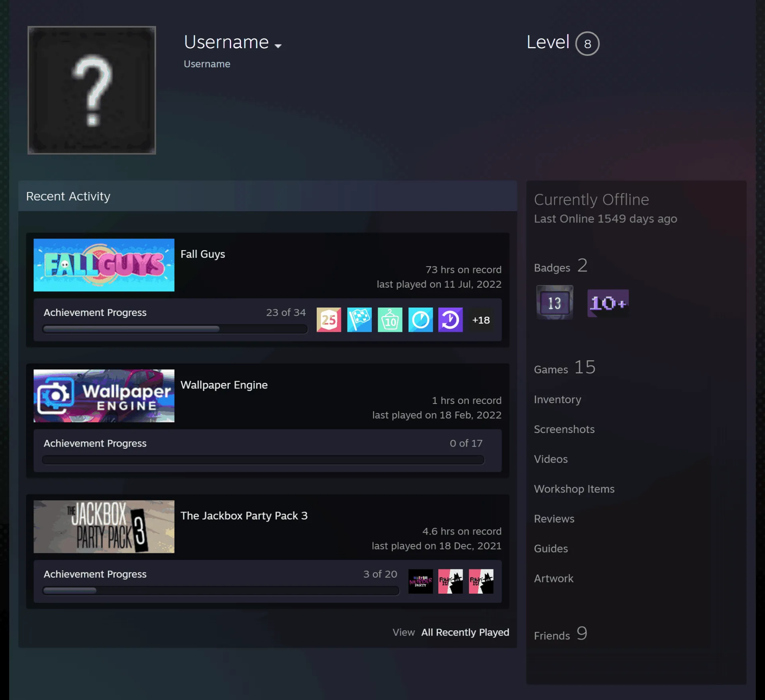
Task: Open the Jackbox Party Pack 3 banner
Action: pos(104,527)
